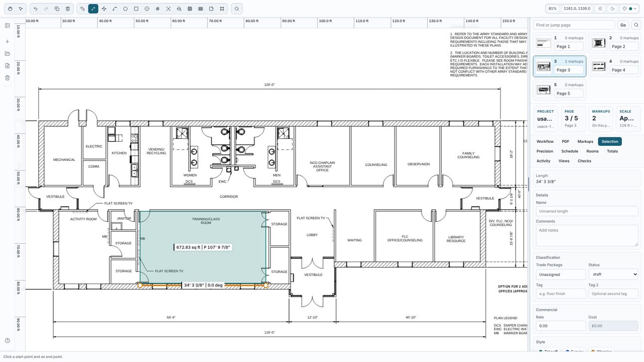Open help from the question mark icon

click(8, 341)
